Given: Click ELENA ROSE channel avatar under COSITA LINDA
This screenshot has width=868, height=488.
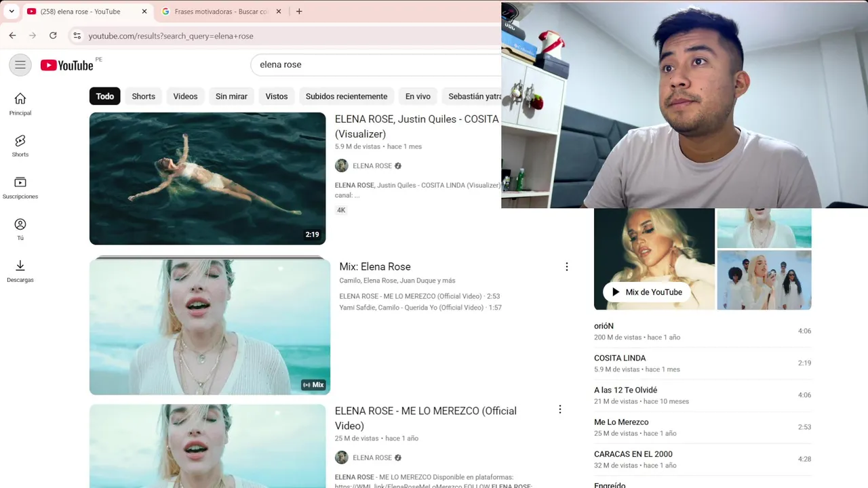Looking at the screenshot, I should coord(342,166).
